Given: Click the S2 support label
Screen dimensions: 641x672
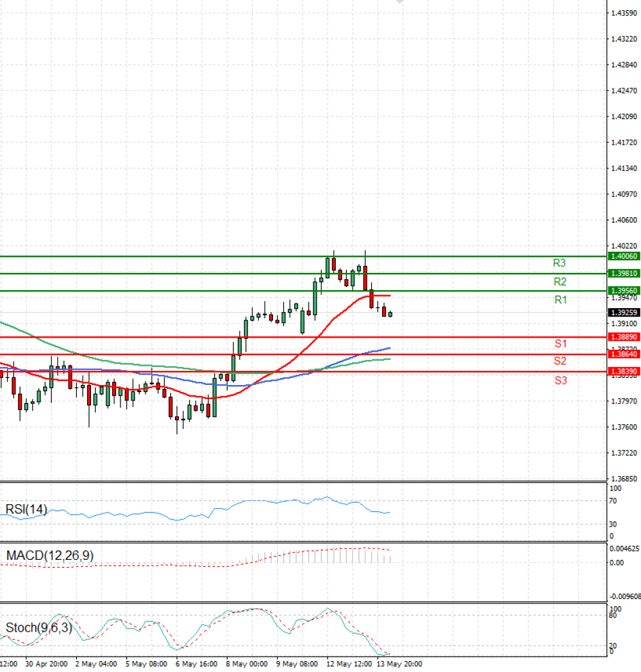Looking at the screenshot, I should coord(560,361).
